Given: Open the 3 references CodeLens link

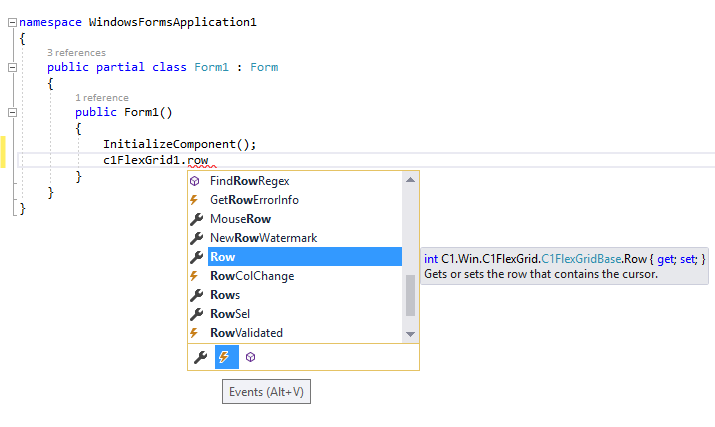Looking at the screenshot, I should tap(76, 53).
